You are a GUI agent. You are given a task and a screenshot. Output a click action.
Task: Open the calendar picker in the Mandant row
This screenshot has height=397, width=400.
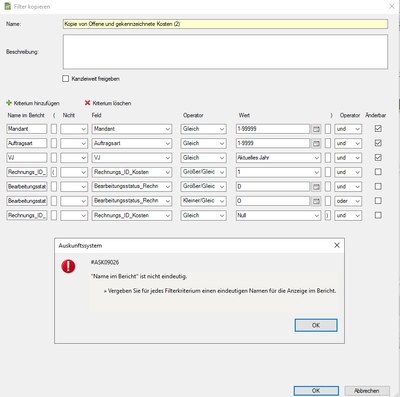[316, 129]
